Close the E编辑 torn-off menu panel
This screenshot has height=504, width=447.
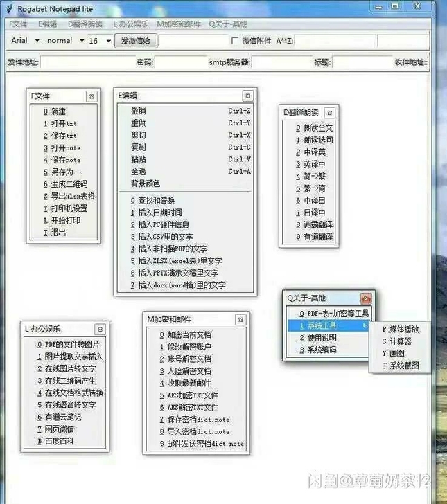pos(248,96)
